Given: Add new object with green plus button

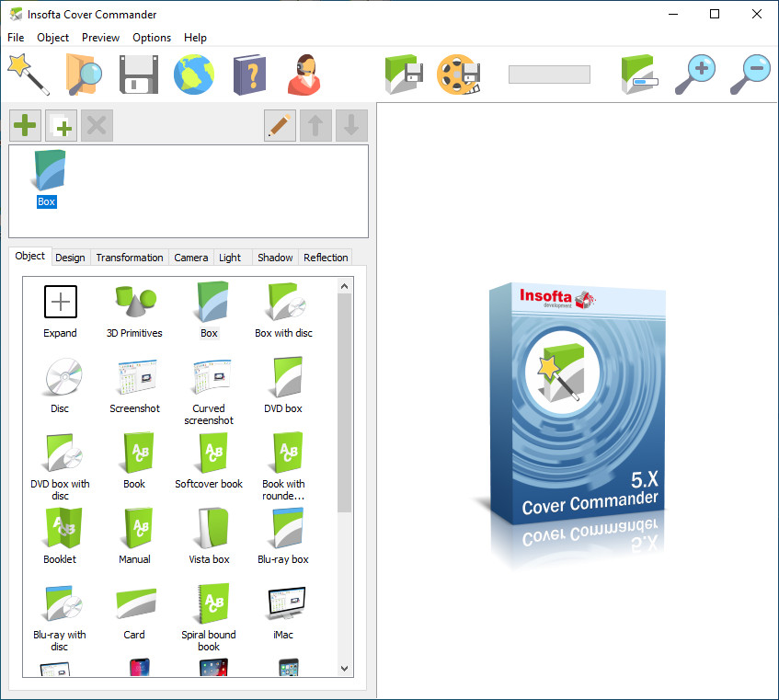Looking at the screenshot, I should tap(25, 126).
